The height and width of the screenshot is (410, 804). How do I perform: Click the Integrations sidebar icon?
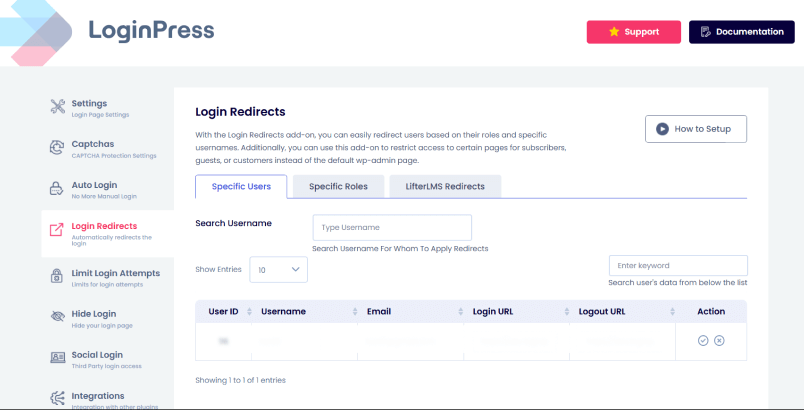56,398
